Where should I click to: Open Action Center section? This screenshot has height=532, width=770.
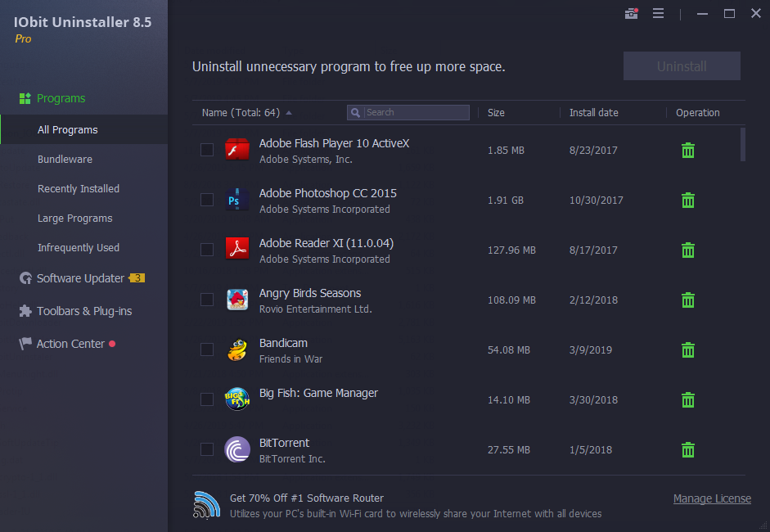[70, 344]
